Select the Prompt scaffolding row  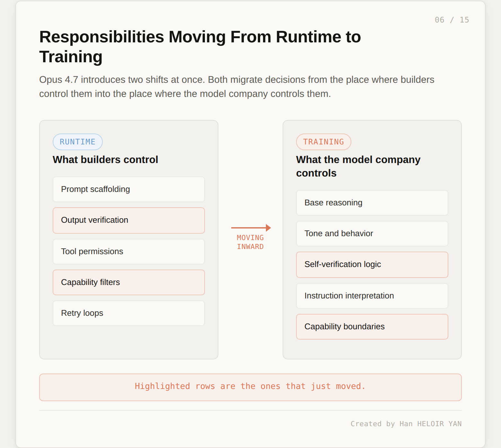click(x=129, y=189)
